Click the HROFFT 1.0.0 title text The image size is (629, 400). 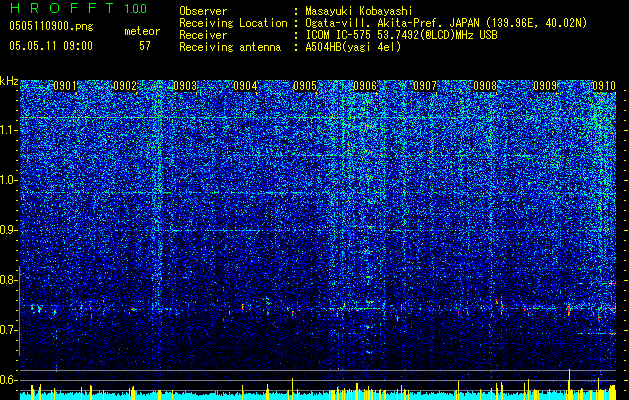78,8
